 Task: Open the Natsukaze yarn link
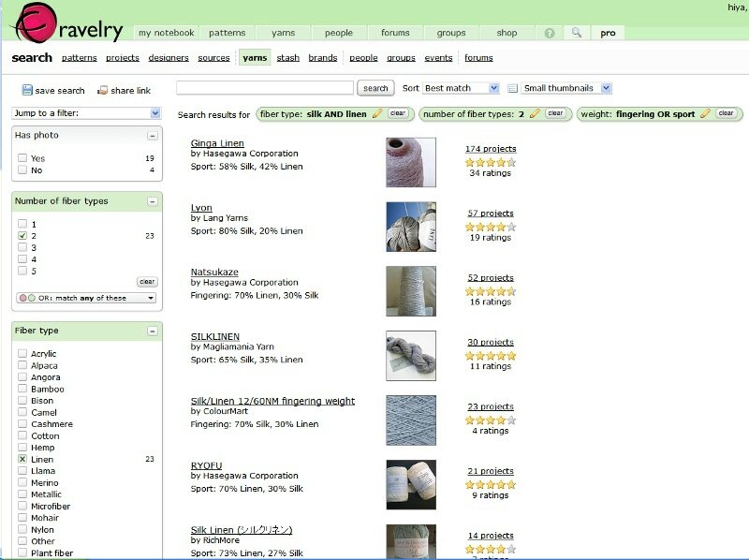214,272
